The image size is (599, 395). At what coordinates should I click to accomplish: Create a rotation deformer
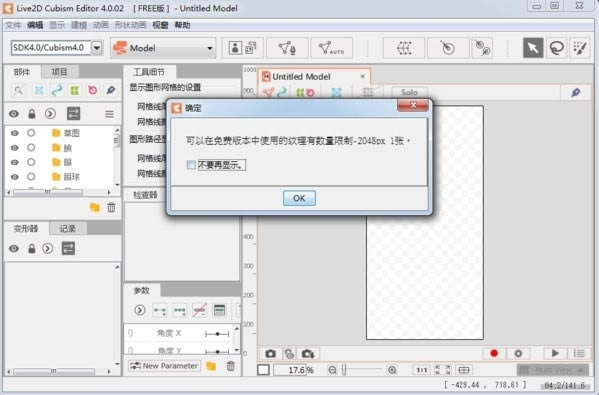coord(448,48)
